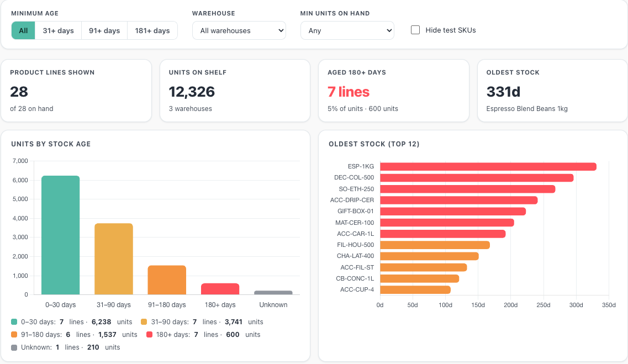Click the of 28 on hand subtitle

(31, 108)
